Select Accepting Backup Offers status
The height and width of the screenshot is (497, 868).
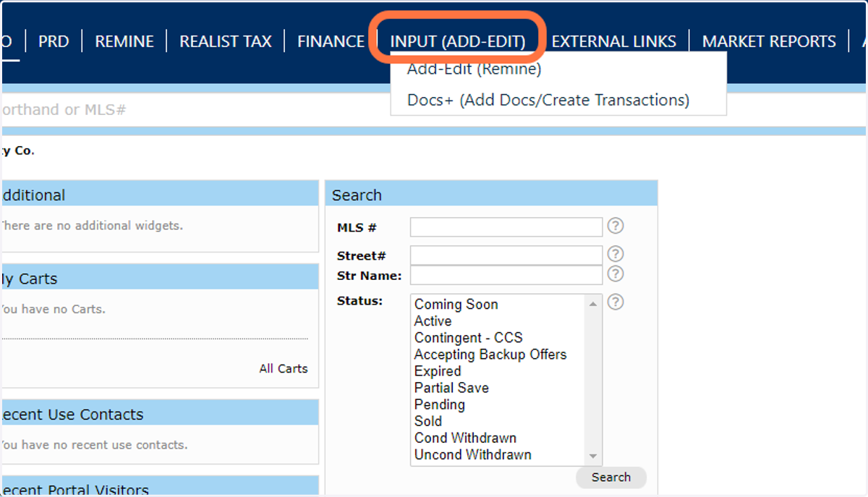tap(490, 354)
